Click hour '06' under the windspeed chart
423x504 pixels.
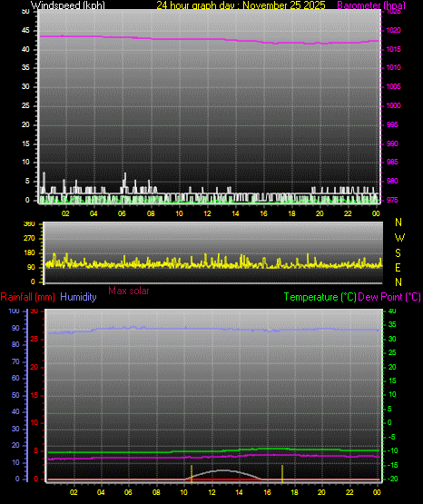pyautogui.click(x=122, y=213)
